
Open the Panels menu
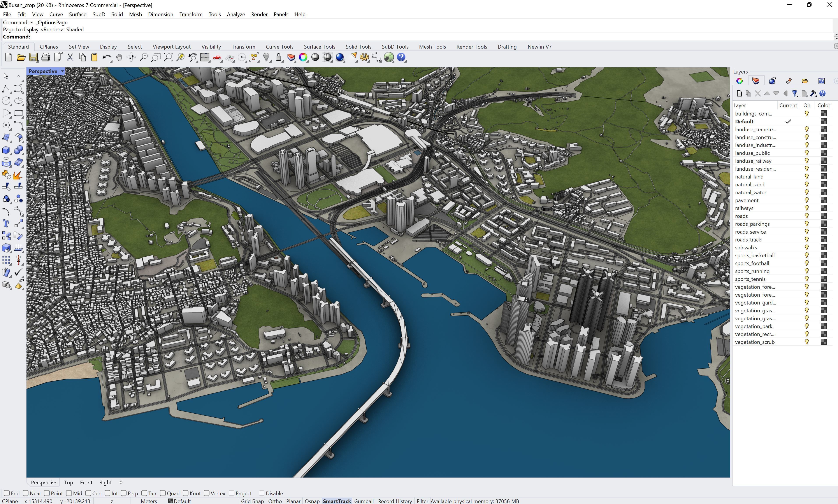pos(281,14)
